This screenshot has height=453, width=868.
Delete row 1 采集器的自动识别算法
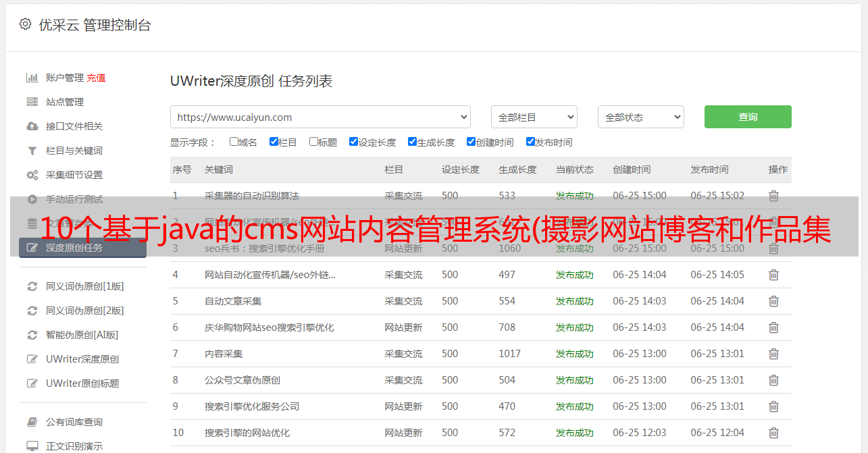pos(774,196)
